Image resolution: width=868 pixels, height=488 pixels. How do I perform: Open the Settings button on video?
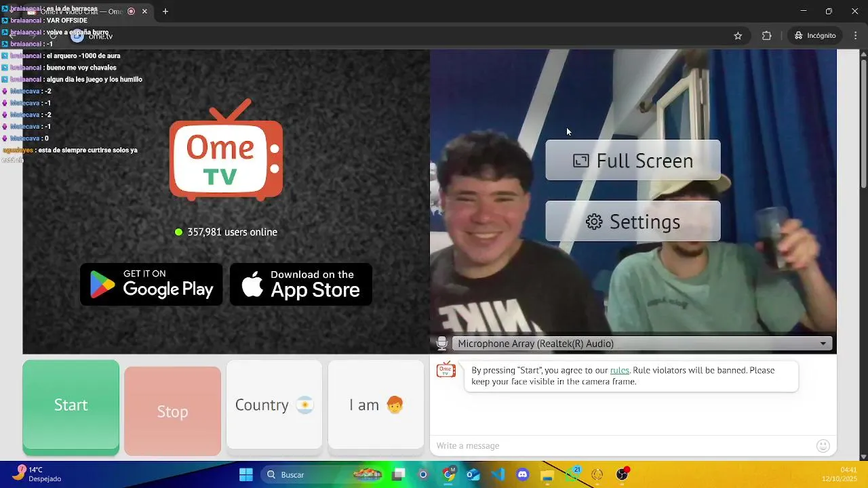point(633,222)
